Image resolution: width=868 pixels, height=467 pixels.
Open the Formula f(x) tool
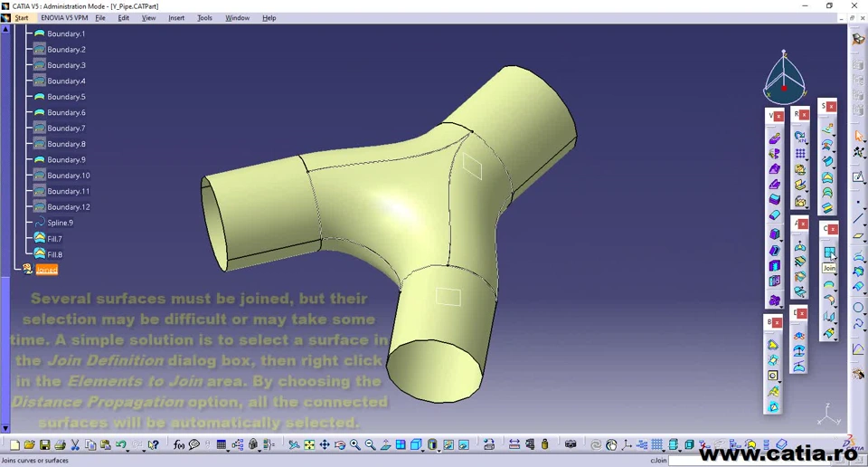tap(179, 444)
